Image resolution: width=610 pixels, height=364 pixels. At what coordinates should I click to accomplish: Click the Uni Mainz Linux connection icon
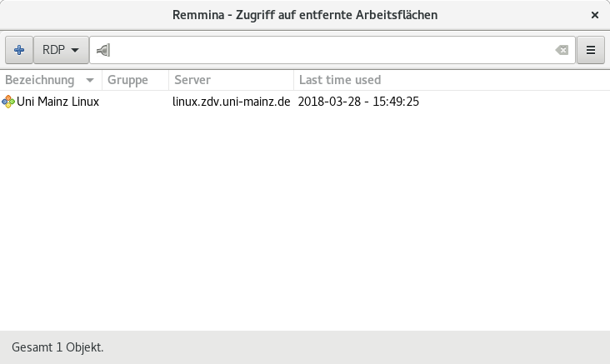pyautogui.click(x=8, y=102)
